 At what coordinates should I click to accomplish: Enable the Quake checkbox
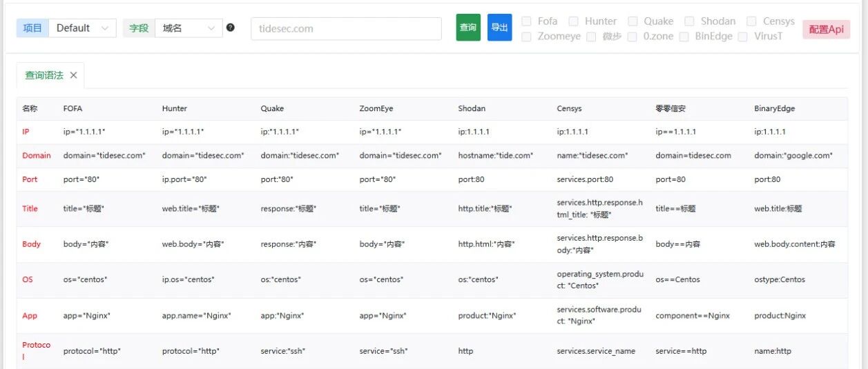click(x=633, y=21)
